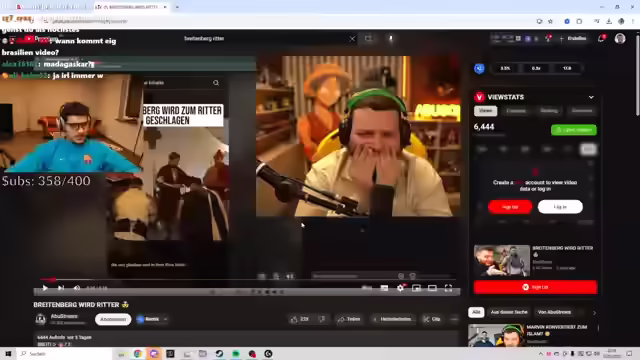The width and height of the screenshot is (640, 360).
Task: Open Chrome from taskbar
Action: pyautogui.click(x=138, y=353)
